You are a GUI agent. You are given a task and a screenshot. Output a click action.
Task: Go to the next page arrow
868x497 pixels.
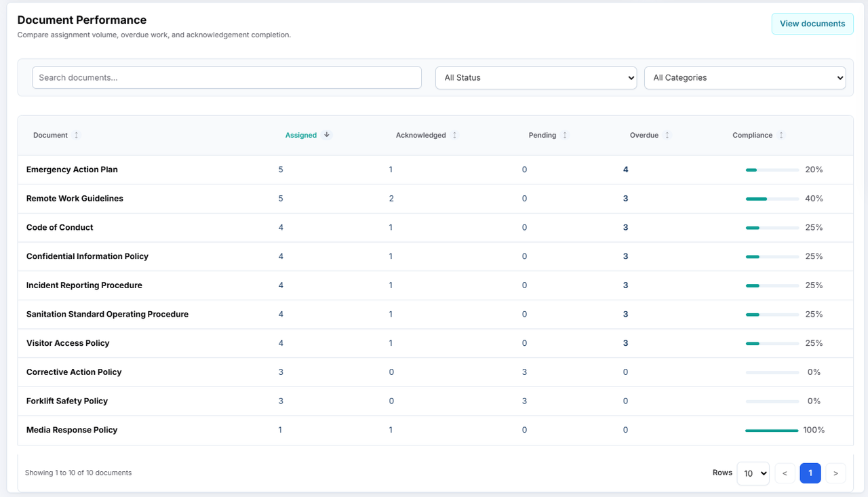click(835, 473)
